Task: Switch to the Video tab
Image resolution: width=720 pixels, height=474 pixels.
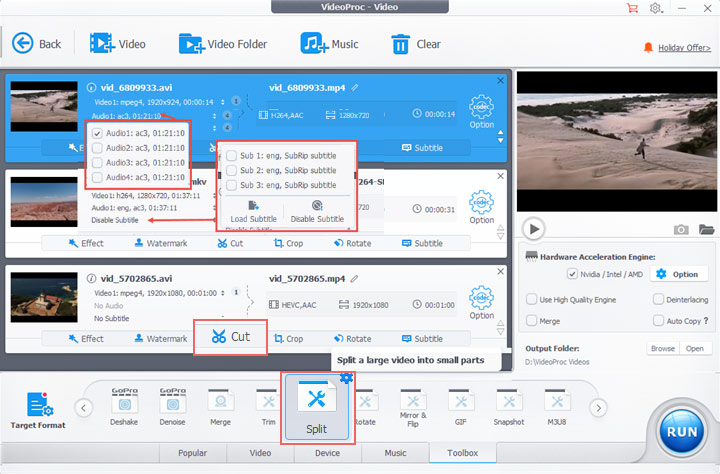Action: click(x=260, y=453)
